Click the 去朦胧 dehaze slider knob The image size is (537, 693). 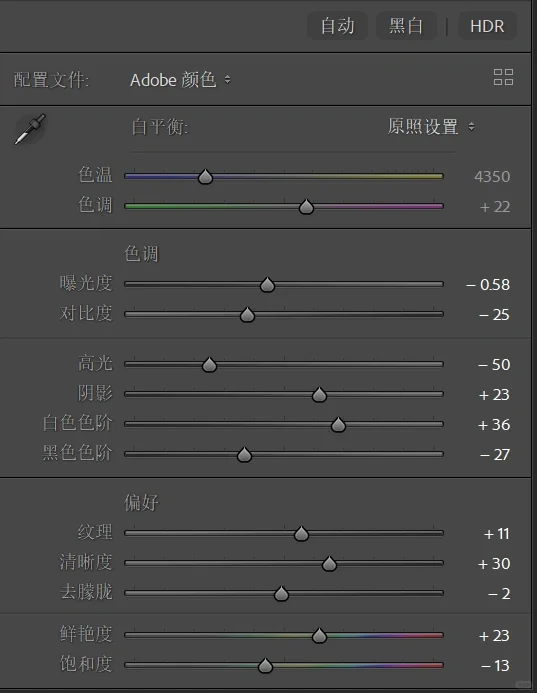click(x=281, y=594)
